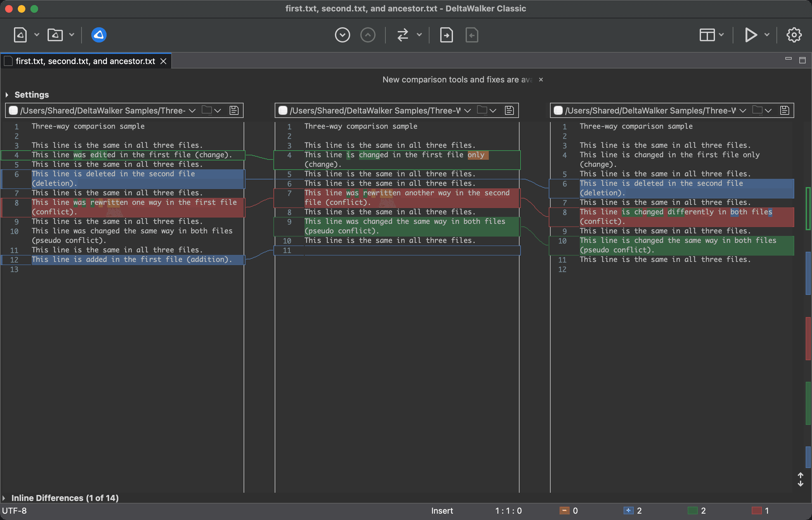Click the red conflicts count swatch
The width and height of the screenshot is (812, 520).
click(x=756, y=510)
